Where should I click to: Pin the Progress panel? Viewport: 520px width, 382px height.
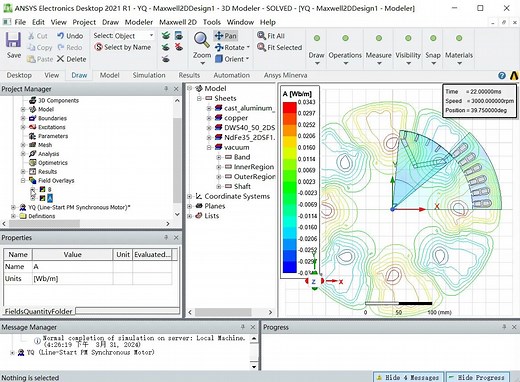point(504,327)
